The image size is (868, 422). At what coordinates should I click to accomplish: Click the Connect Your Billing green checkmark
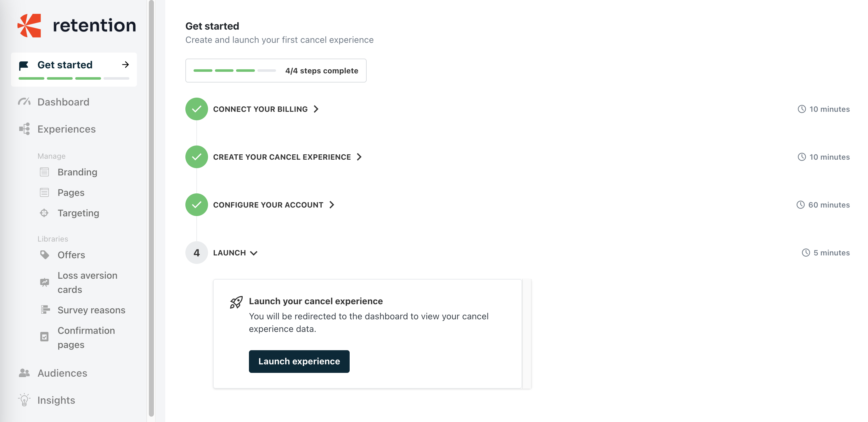[x=196, y=109]
